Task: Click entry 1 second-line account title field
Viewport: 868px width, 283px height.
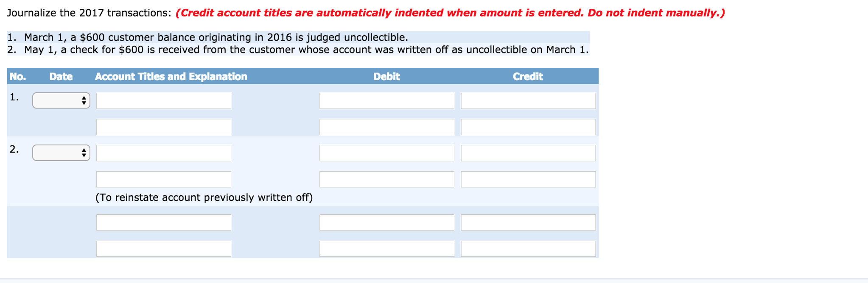Action: click(x=164, y=127)
